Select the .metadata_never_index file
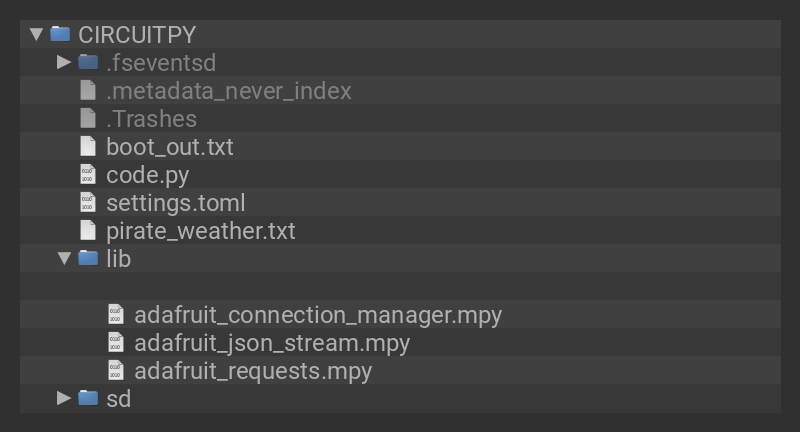Viewport: 800px width, 432px height. pos(228,90)
